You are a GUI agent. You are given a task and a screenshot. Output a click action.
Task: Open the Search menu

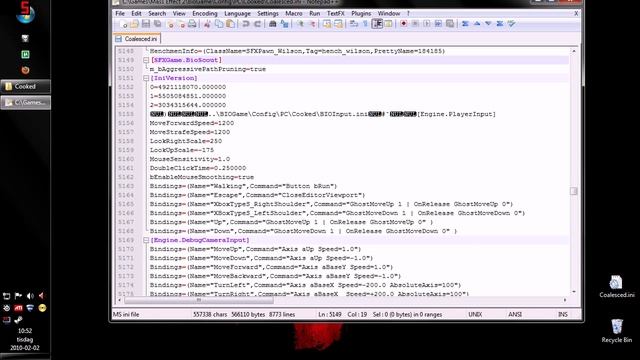pyautogui.click(x=157, y=13)
